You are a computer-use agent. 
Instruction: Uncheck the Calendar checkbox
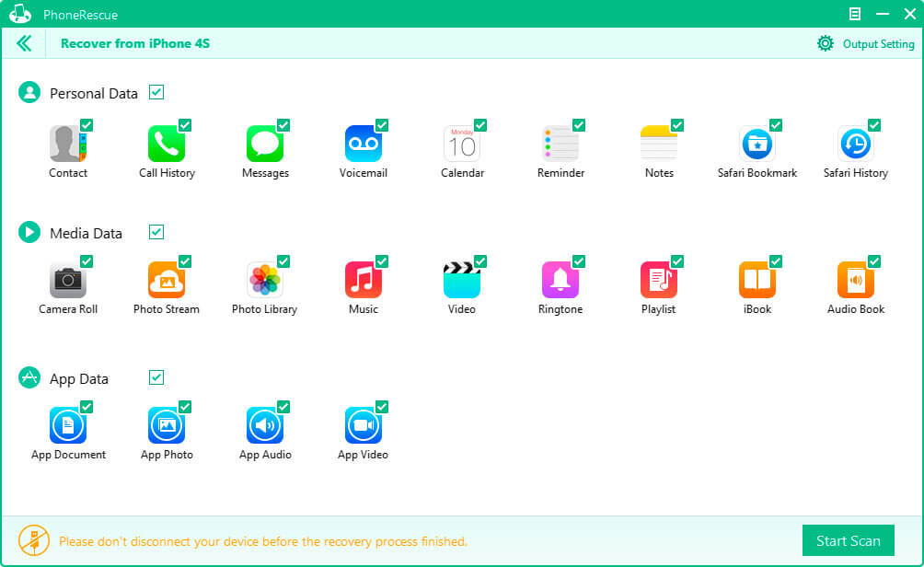(480, 125)
